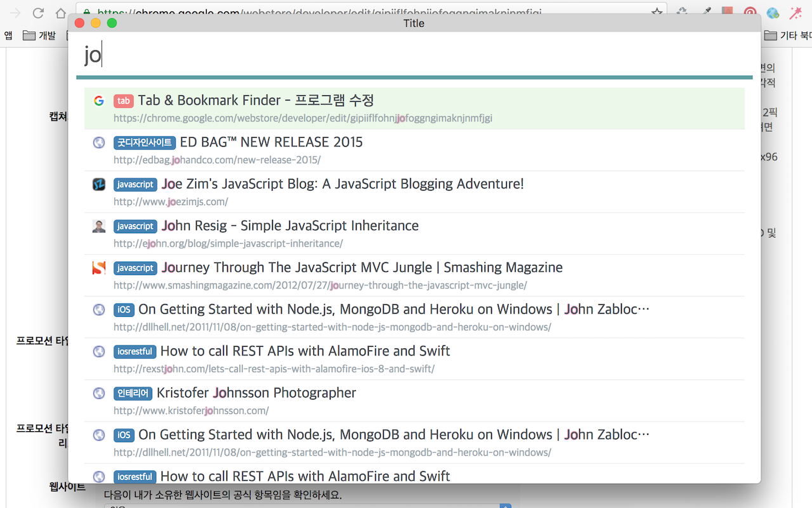812x508 pixels.
Task: Click the globe favicon beside Kristofer Johnsson Photographer
Action: tap(99, 393)
